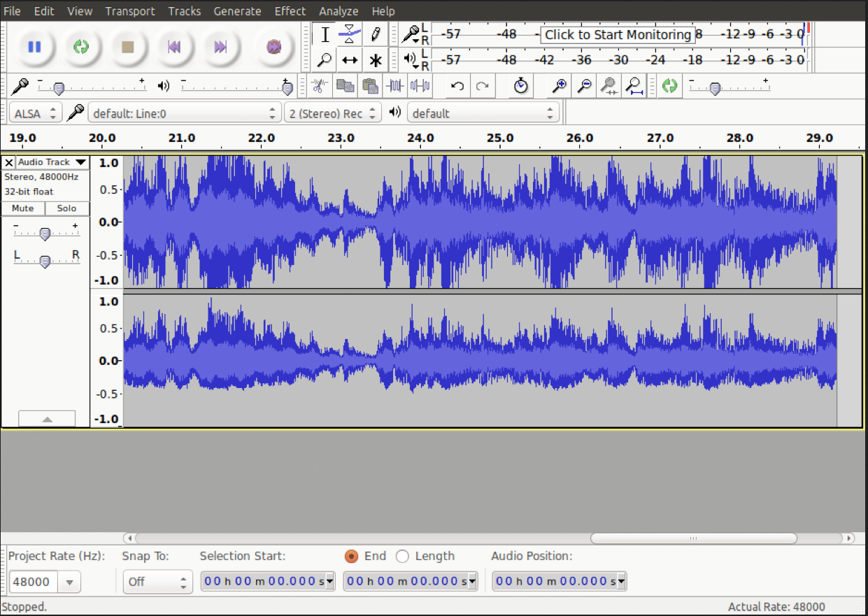Skip to start of project
Screen dimensions: 868x616
click(174, 47)
